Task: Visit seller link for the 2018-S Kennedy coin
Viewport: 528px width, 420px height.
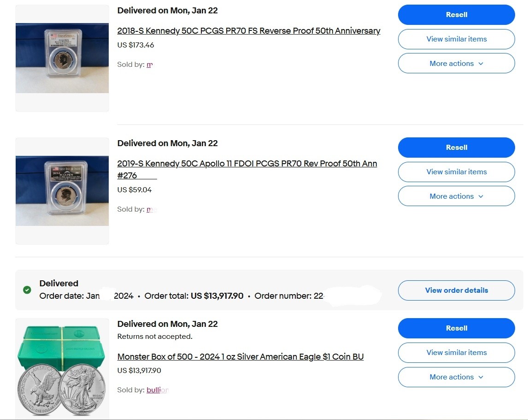Action: click(x=149, y=65)
